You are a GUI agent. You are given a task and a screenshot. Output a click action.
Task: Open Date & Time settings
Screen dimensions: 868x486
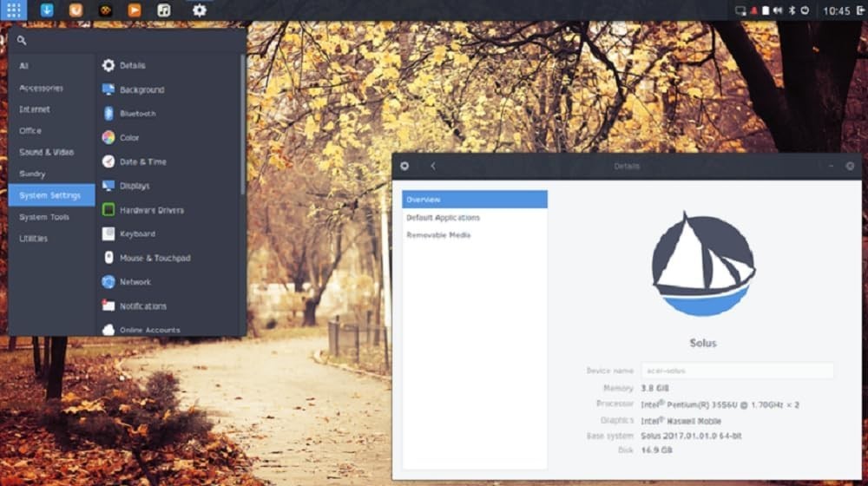point(169,161)
